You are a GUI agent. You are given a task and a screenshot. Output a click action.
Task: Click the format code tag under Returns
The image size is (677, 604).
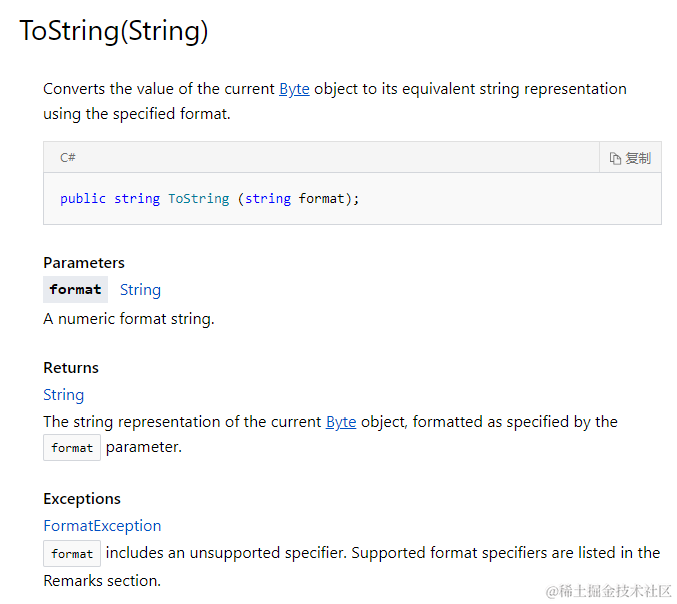point(72,448)
